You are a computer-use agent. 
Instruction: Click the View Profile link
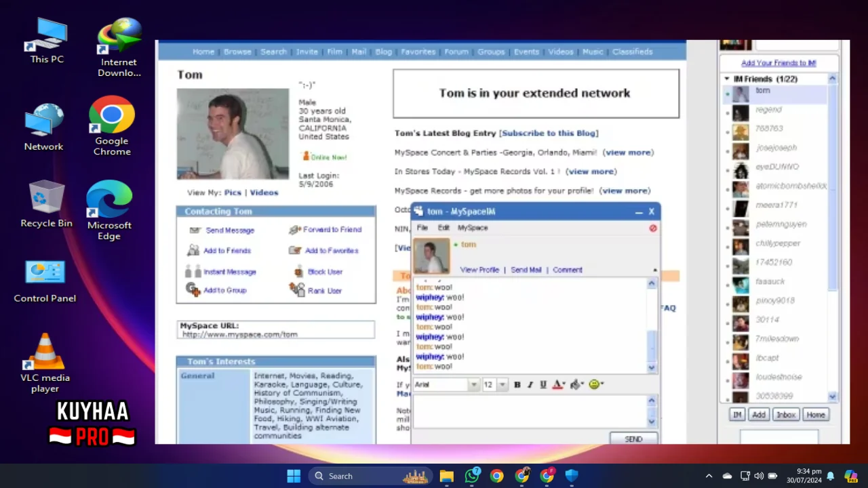(479, 270)
